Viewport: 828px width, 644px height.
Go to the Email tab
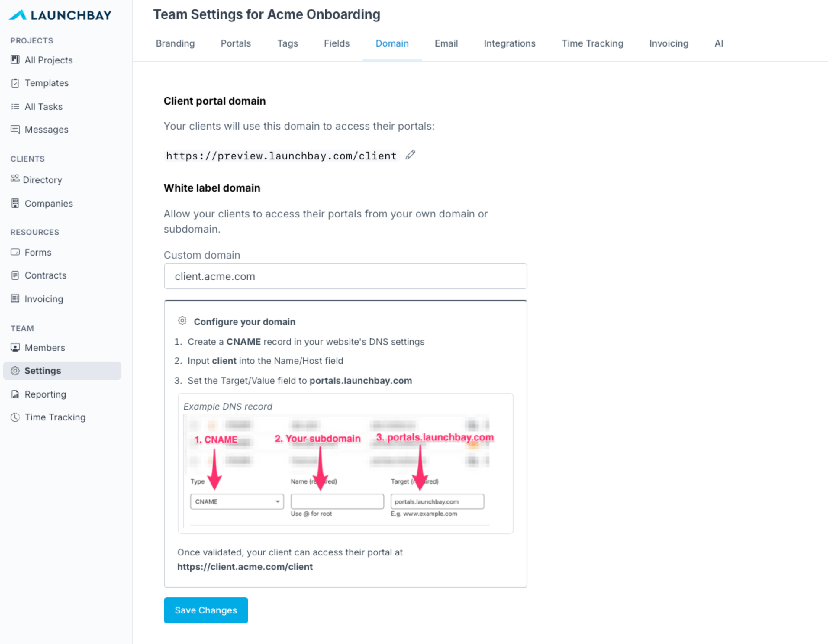[446, 43]
